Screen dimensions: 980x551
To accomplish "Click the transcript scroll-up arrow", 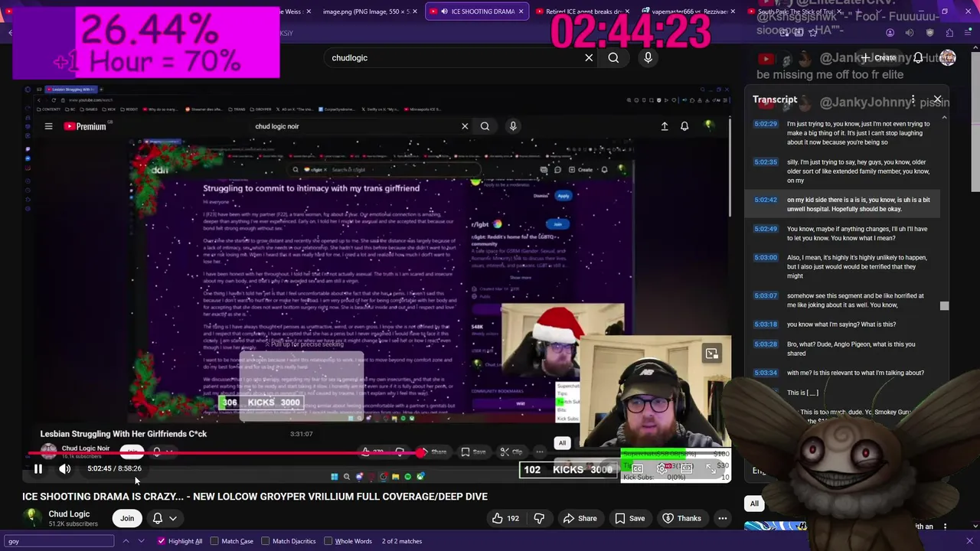I will coord(944,117).
